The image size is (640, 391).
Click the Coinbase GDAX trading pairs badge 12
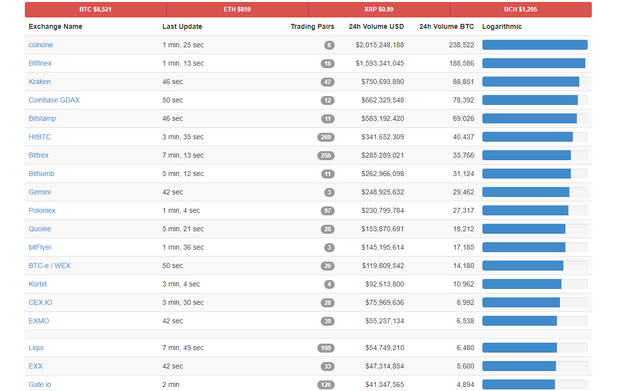click(x=328, y=100)
